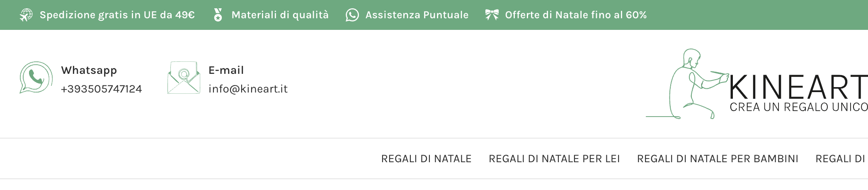Open REGALI DI NATALE PER LEI menu
868x190 pixels.
[554, 159]
